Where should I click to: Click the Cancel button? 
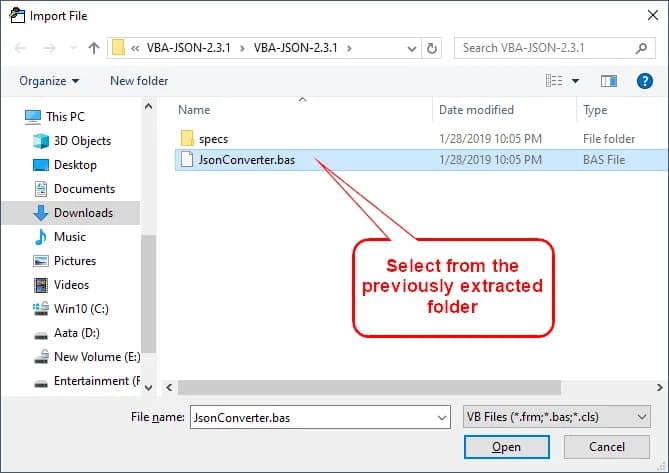[x=607, y=447]
